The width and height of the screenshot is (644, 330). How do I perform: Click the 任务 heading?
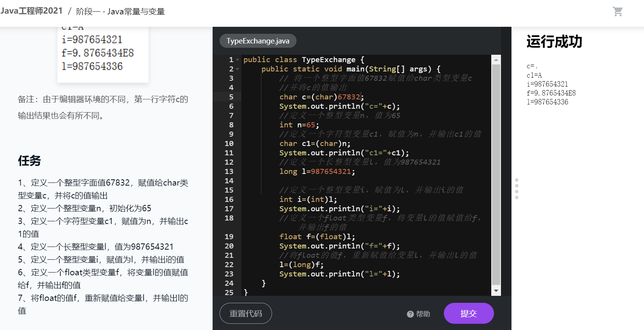coord(29,161)
